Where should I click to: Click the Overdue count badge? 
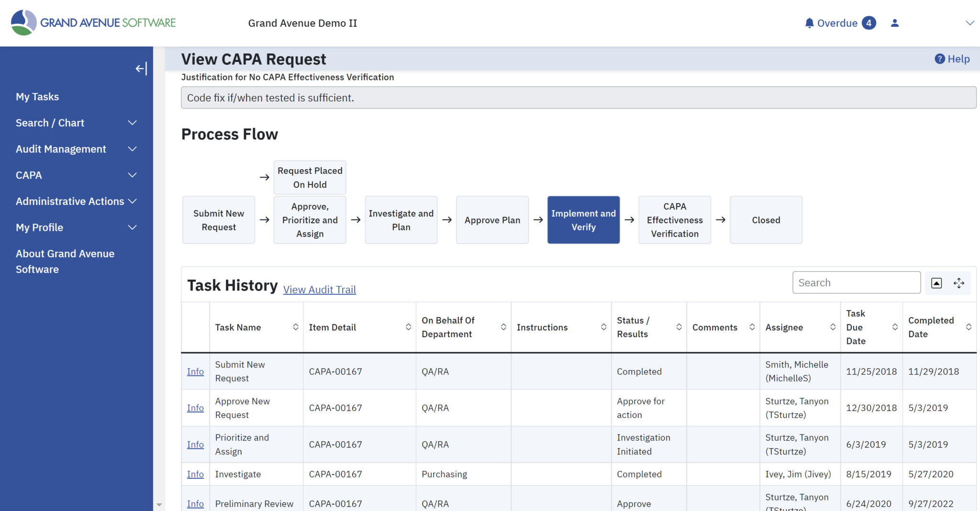(869, 23)
